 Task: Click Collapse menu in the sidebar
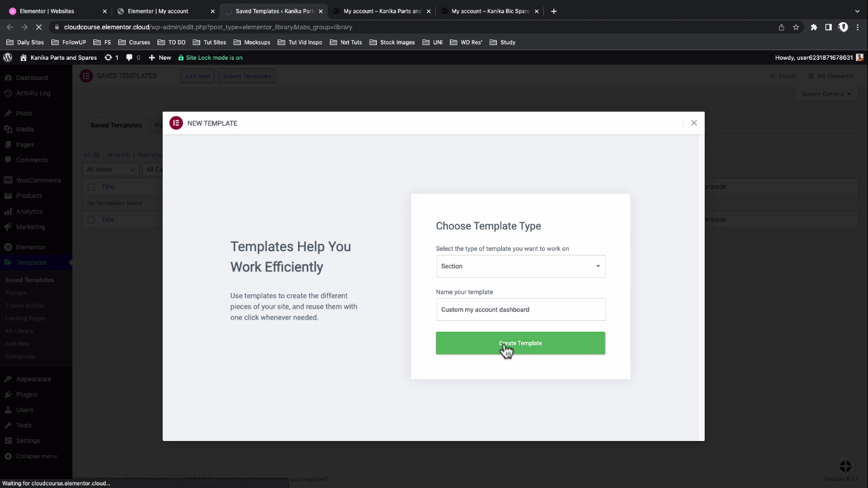36,456
